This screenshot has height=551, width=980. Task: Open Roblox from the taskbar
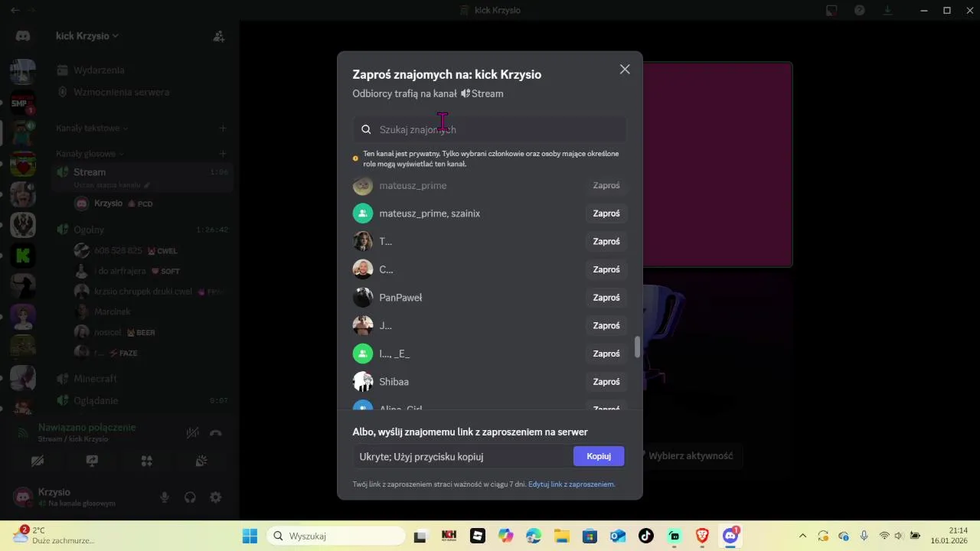478,536
